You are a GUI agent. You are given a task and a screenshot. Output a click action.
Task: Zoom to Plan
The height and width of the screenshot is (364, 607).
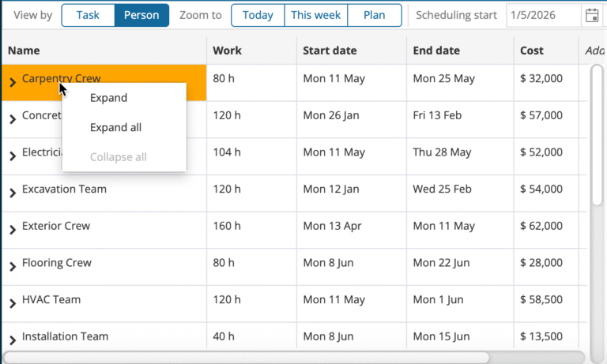(x=374, y=15)
